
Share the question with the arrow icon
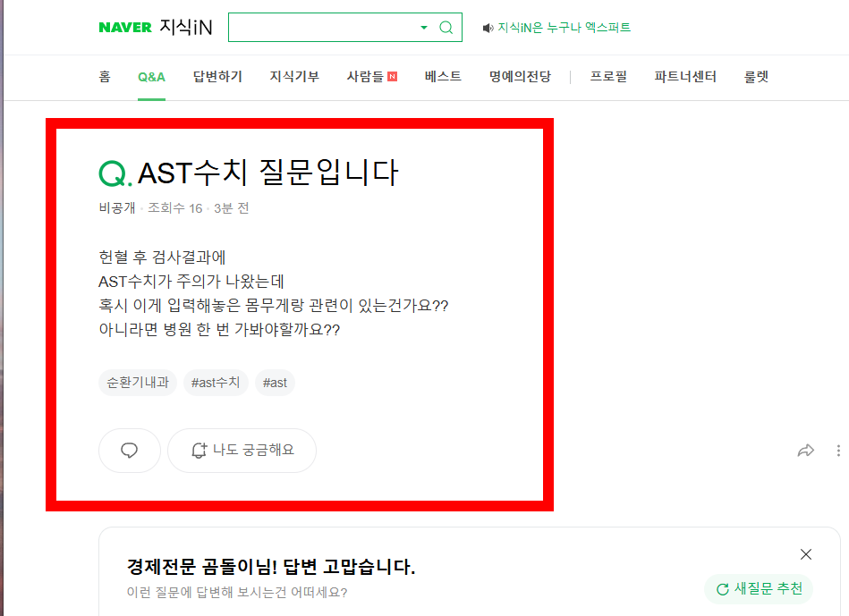[806, 451]
